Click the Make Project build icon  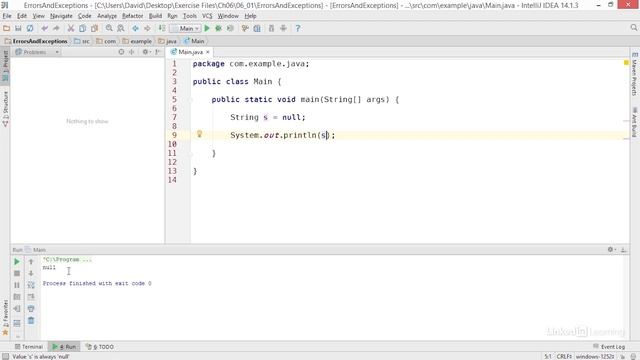pos(162,28)
